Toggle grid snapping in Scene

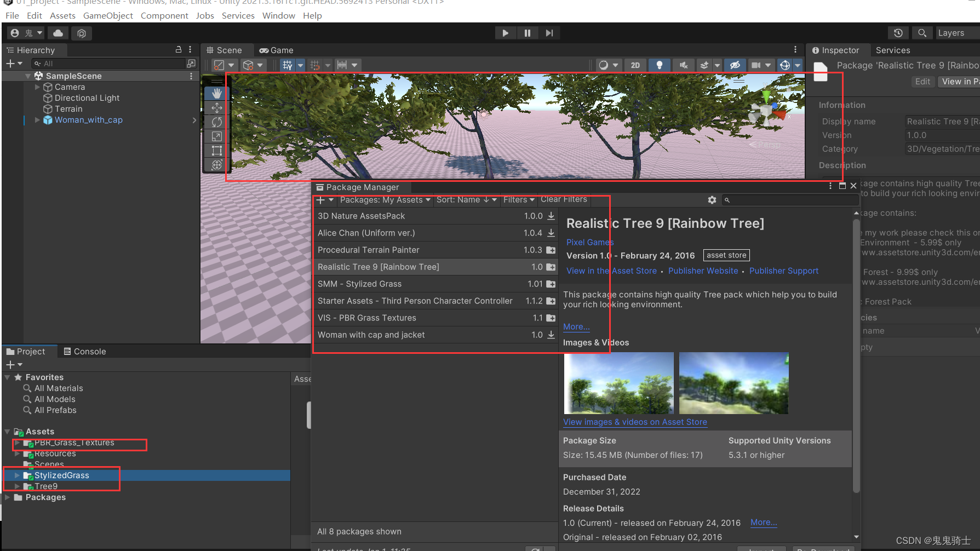(x=315, y=65)
